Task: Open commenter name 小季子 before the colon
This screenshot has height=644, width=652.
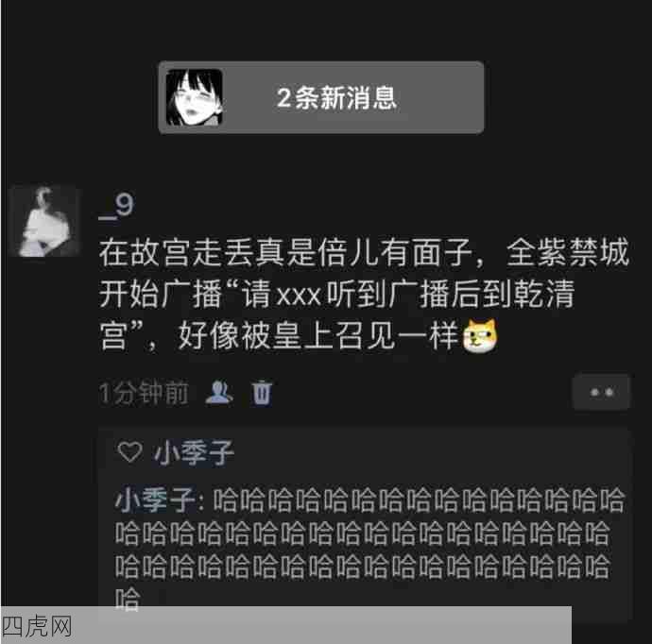Action: pos(155,500)
